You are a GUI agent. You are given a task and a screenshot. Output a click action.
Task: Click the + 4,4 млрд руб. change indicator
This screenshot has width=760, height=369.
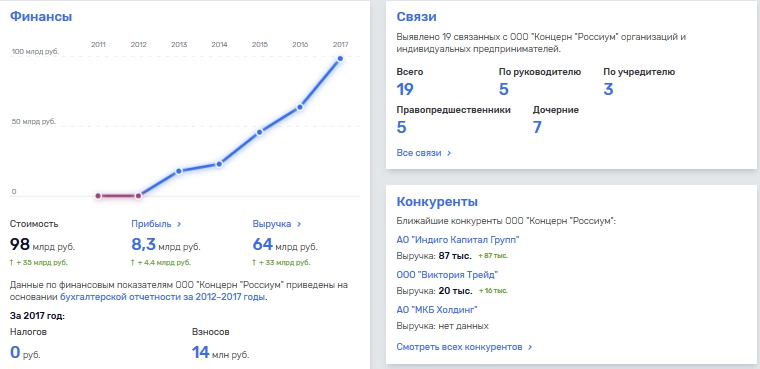coord(161,263)
